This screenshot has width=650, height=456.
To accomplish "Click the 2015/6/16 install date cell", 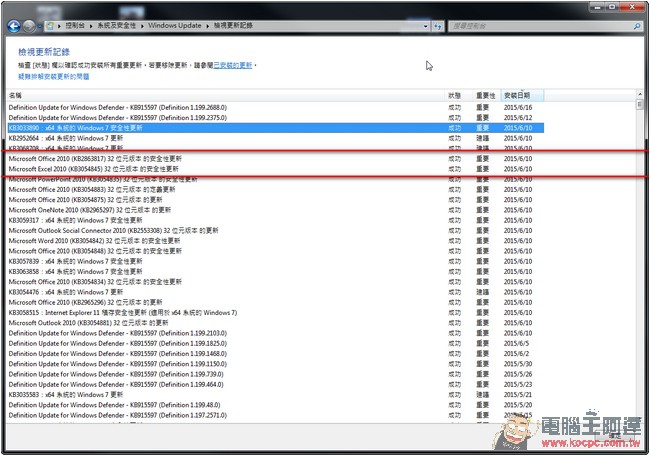I will 518,107.
